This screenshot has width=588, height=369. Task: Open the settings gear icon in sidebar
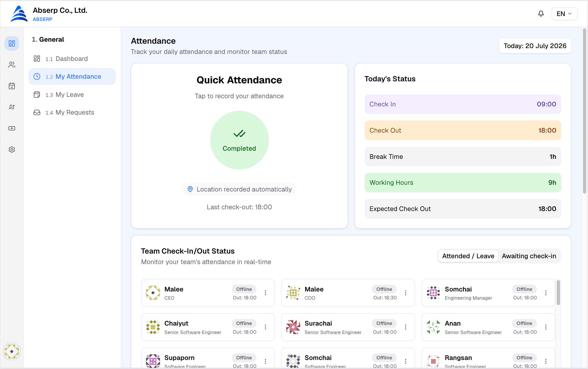pyautogui.click(x=12, y=150)
